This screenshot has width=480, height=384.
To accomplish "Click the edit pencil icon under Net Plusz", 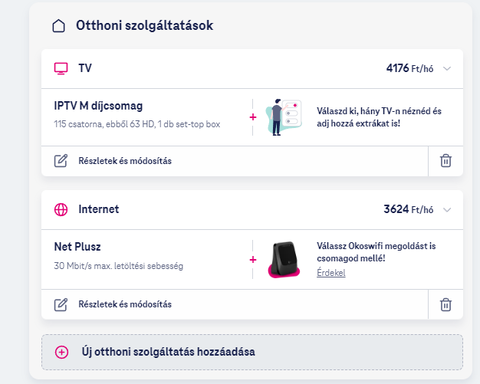I will (x=61, y=305).
